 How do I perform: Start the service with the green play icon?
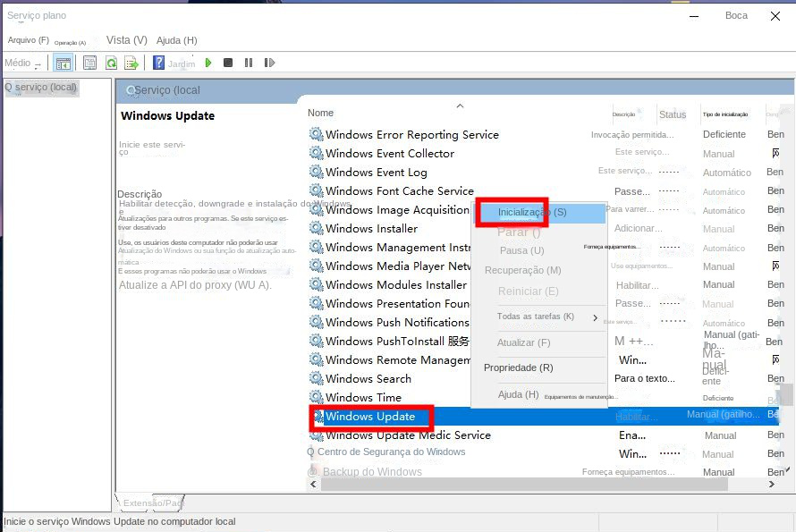pyautogui.click(x=208, y=63)
